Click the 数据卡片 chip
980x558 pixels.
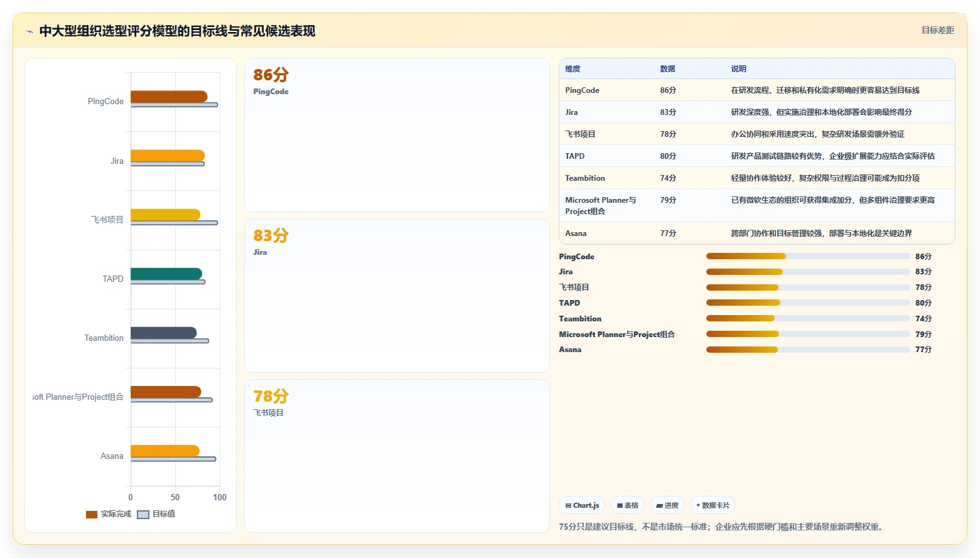click(x=713, y=505)
